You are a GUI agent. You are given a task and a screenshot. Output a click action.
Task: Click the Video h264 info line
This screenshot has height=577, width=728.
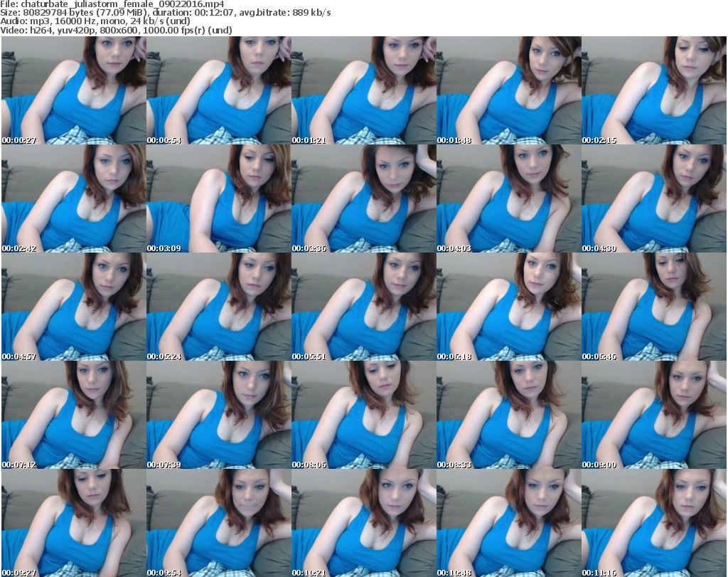pos(116,30)
